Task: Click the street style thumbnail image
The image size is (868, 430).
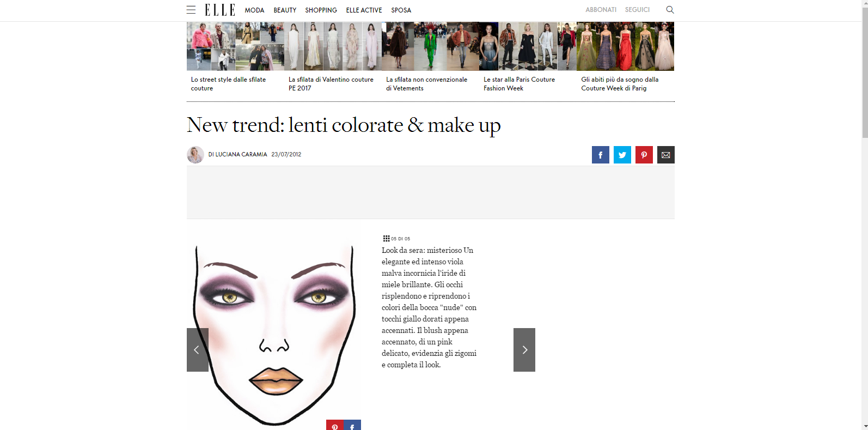Action: tap(235, 46)
